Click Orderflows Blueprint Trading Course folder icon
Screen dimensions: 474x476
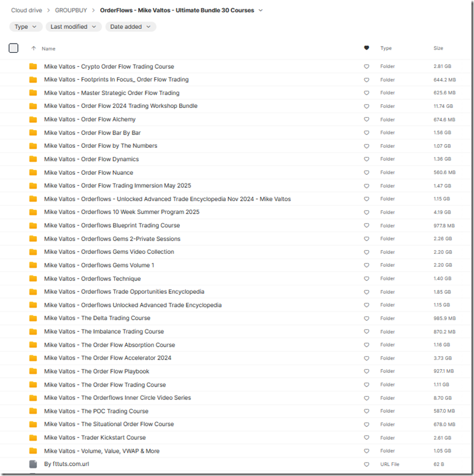coord(33,226)
